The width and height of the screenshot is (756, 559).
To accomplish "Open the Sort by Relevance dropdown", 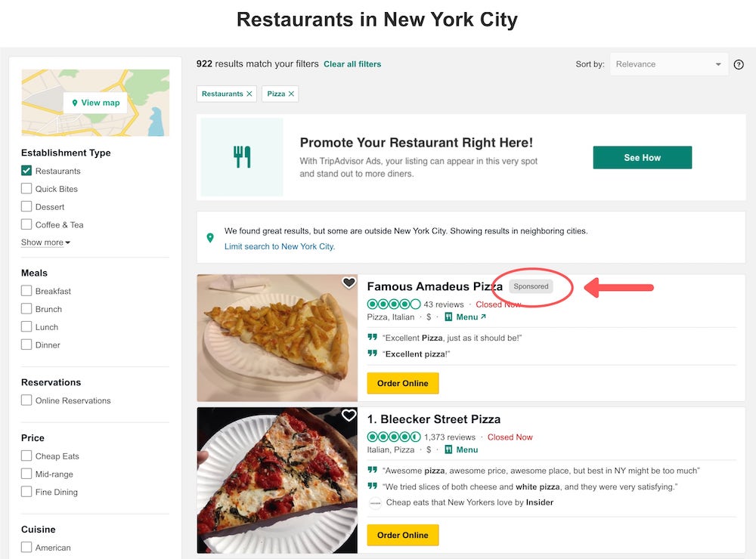I will (669, 64).
